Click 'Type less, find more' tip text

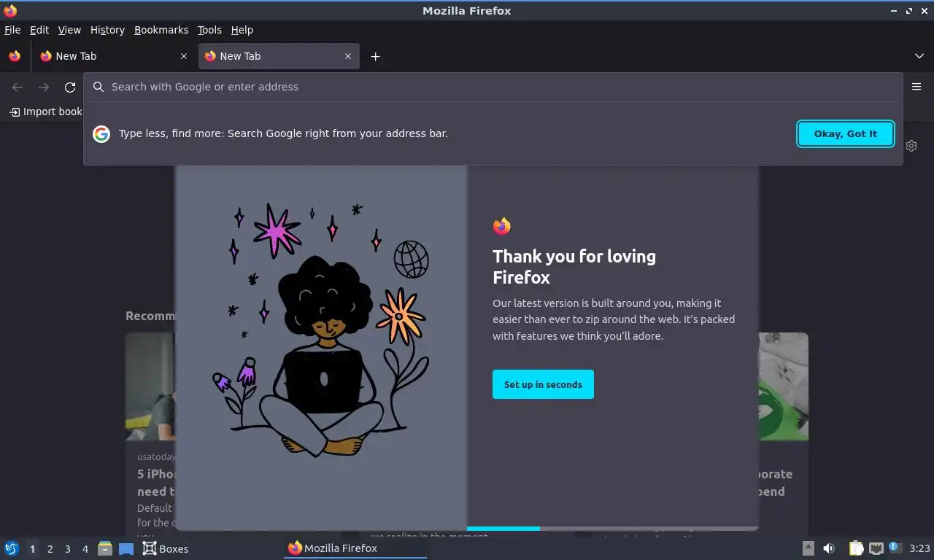283,133
